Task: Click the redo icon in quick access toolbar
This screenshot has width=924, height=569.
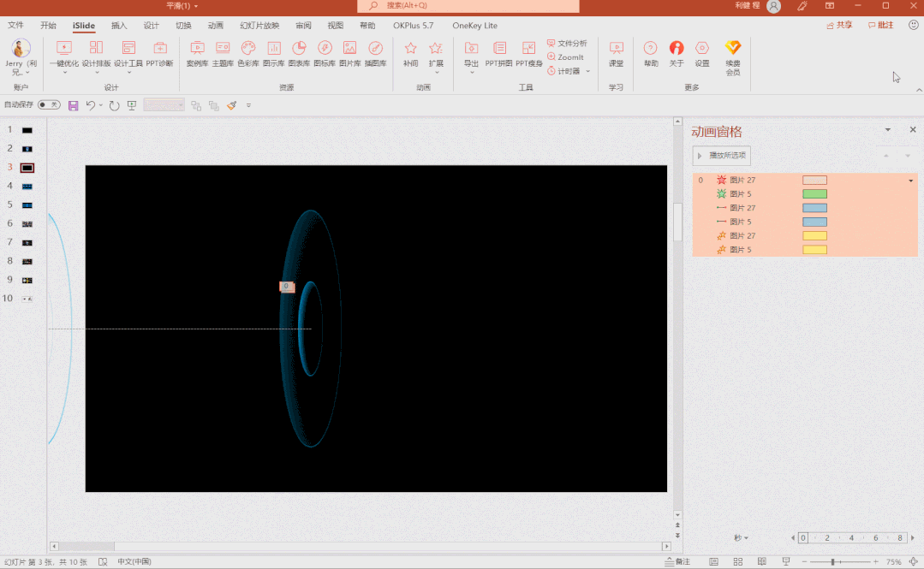Action: [x=114, y=105]
